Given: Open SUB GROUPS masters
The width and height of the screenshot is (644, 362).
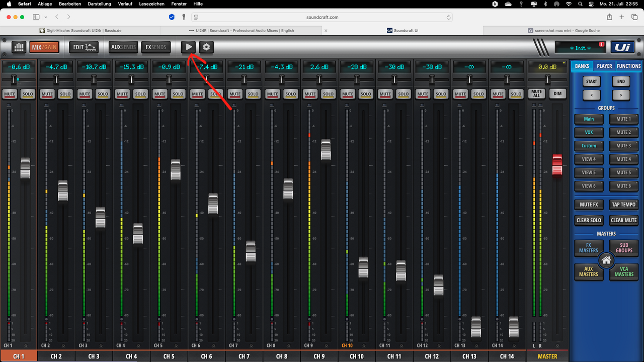Looking at the screenshot, I should (624, 248).
